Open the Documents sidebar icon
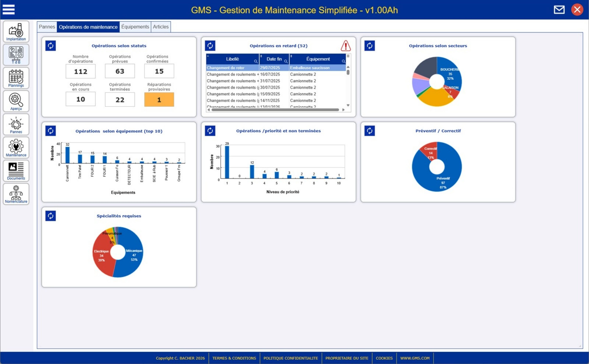The width and height of the screenshot is (589, 364). tap(16, 171)
